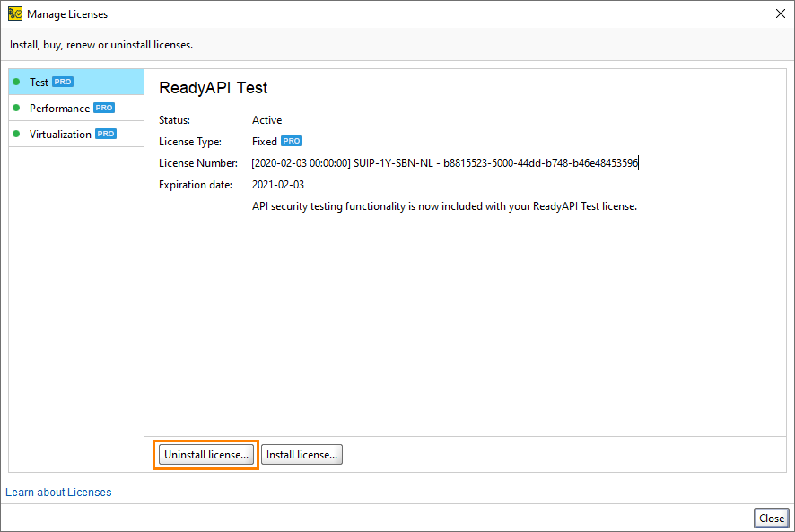Click inside the License Number field
This screenshot has width=795, height=532.
click(445, 162)
